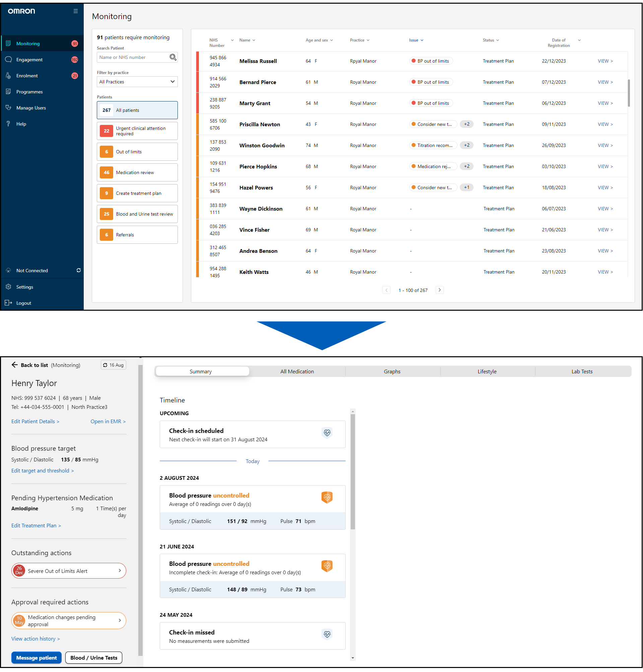643x672 pixels.
Task: Select Urgent clinical attention required filter
Action: (x=137, y=131)
